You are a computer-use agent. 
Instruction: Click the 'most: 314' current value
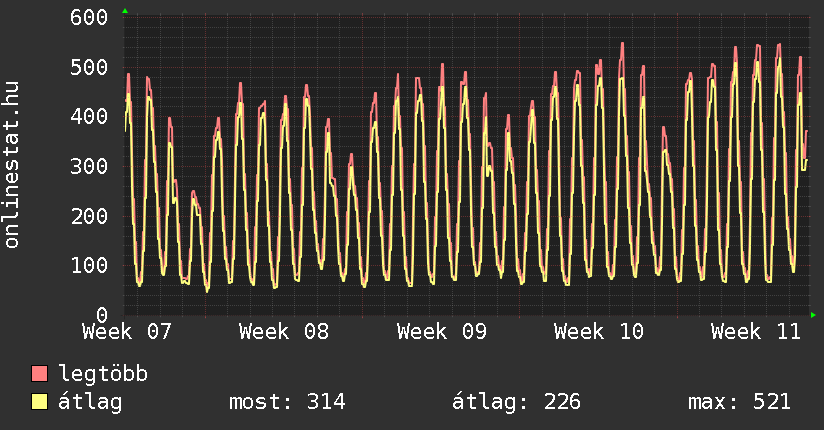287,402
